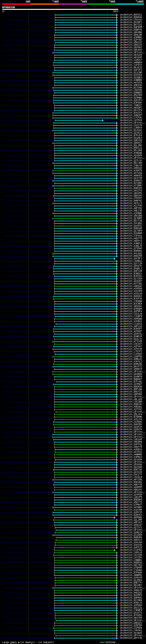
Task: Select hit label UniRef100_C1P6R4
Action: pos(131,628)
